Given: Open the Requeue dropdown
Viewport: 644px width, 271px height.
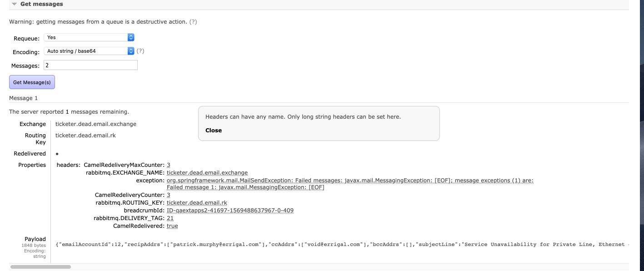Looking at the screenshot, I should [89, 37].
